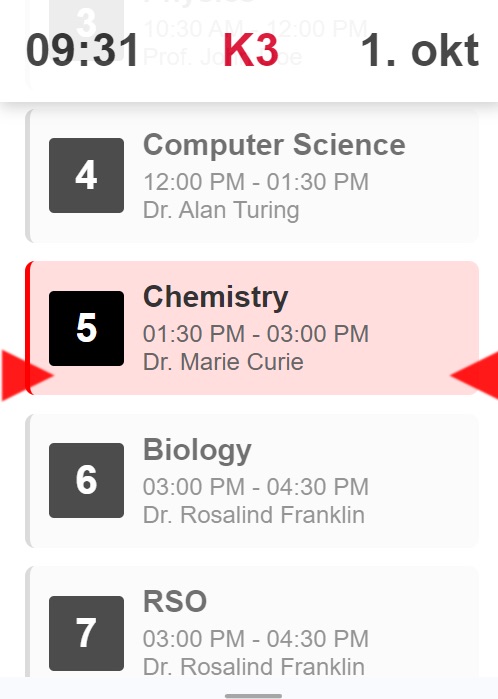Click Dr. Rosalind Franklin under Biology
This screenshot has width=498, height=699.
[x=254, y=515]
